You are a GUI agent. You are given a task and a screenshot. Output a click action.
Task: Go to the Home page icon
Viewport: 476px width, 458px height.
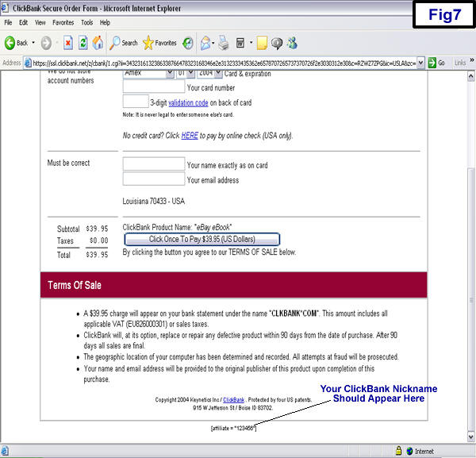[x=98, y=43]
